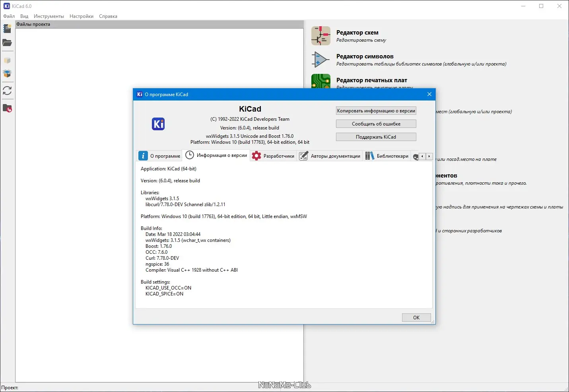Open the Вид menu

[24, 16]
